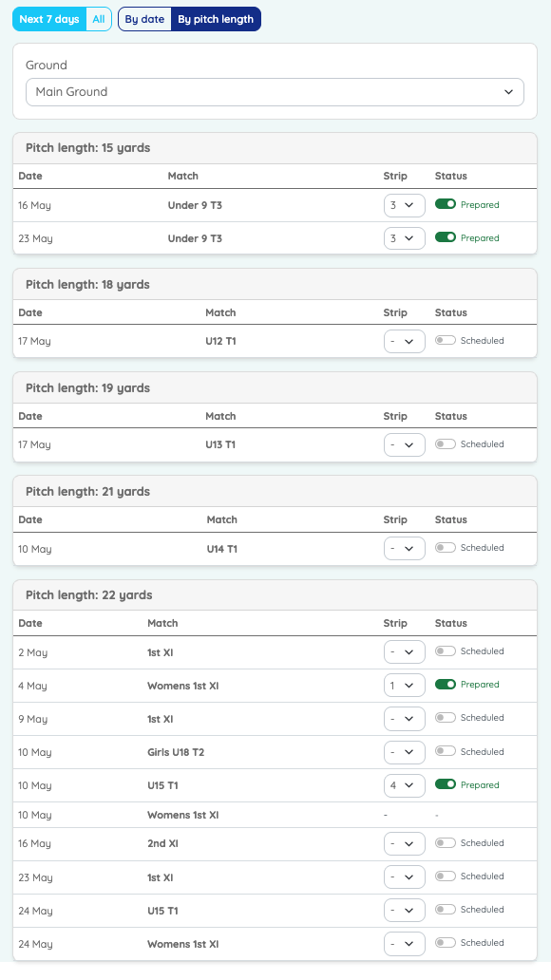Open strip dropdown for Under 9 T3 on 16 May
The width and height of the screenshot is (551, 980).
coord(404,205)
